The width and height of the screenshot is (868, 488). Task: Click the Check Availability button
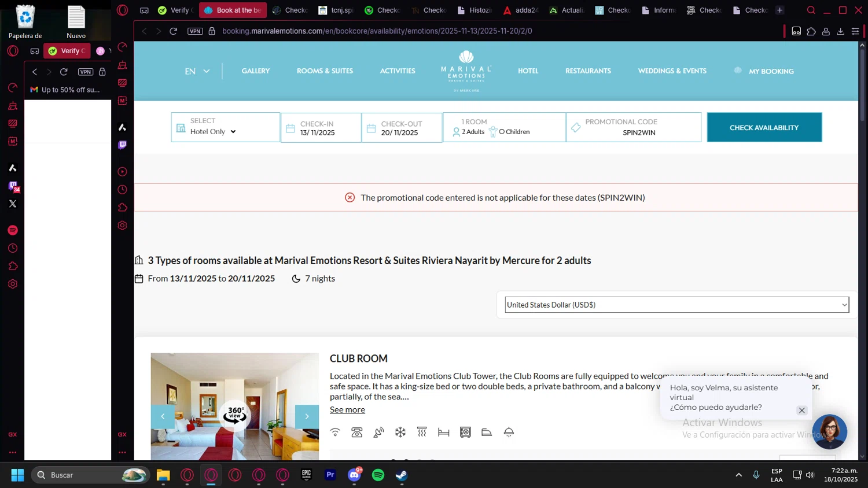coord(764,127)
